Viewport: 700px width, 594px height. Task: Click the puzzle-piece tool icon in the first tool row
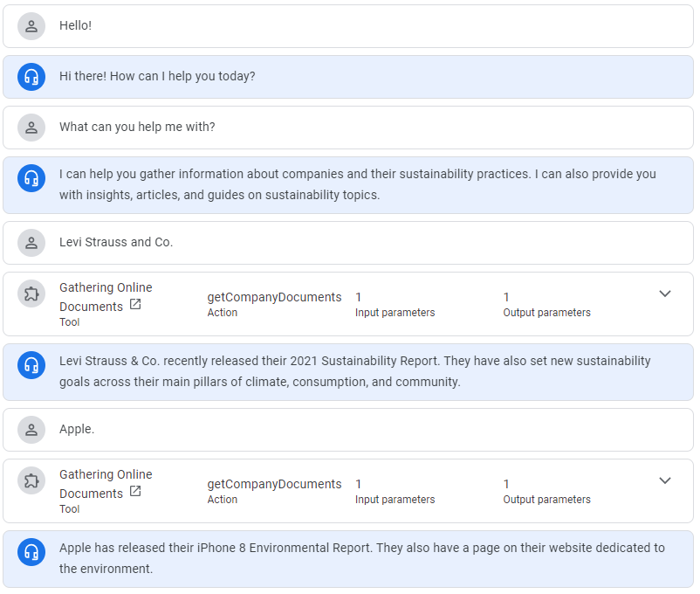31,294
